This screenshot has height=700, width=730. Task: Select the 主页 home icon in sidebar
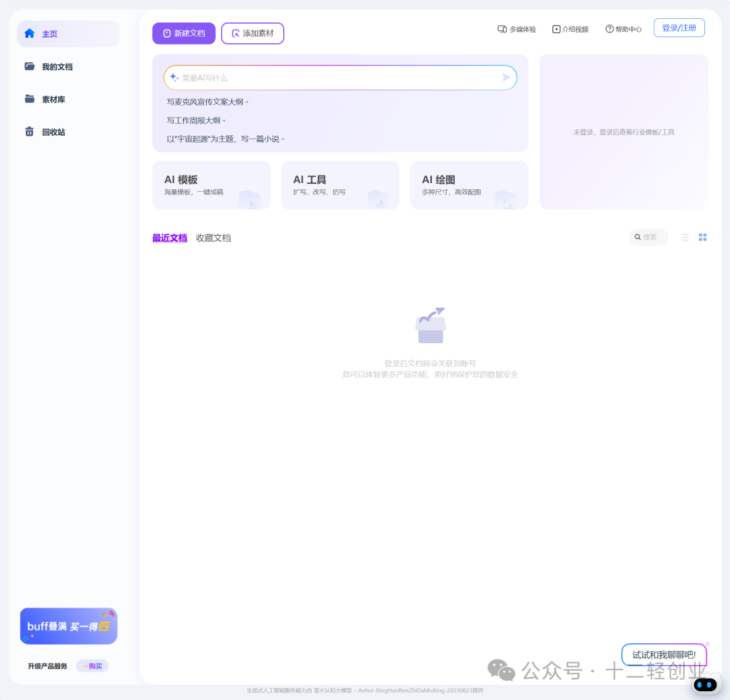(x=30, y=33)
